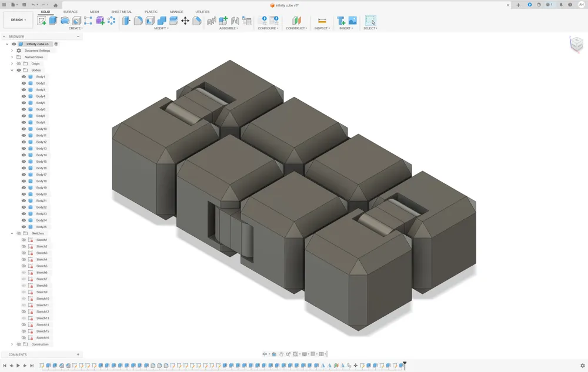Expand the Construction folder
588x372 pixels.
[12, 344]
